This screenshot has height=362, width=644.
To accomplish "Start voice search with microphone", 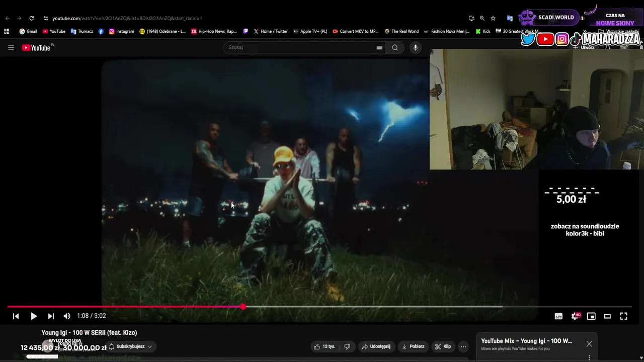I will point(415,47).
